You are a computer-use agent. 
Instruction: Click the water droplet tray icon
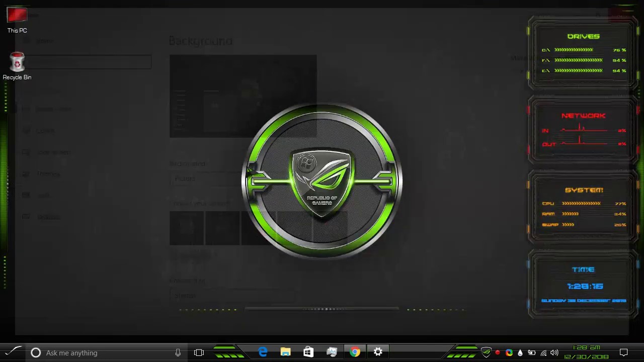520,353
